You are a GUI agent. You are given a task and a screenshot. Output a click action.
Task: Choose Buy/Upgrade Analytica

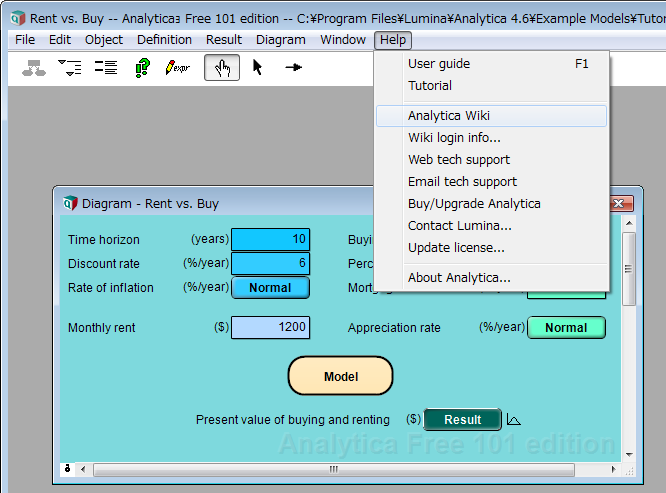pyautogui.click(x=491, y=204)
